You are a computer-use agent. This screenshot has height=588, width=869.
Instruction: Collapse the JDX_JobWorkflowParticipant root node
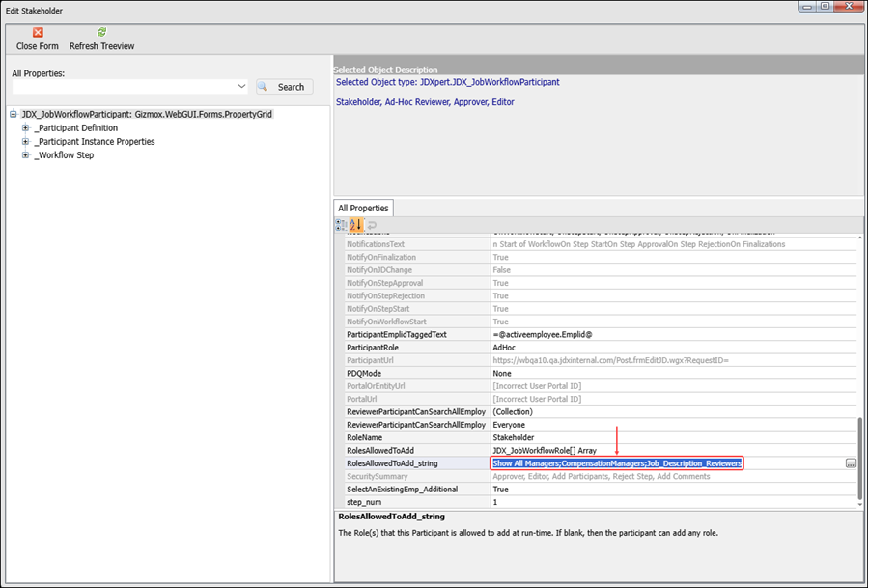[x=13, y=114]
